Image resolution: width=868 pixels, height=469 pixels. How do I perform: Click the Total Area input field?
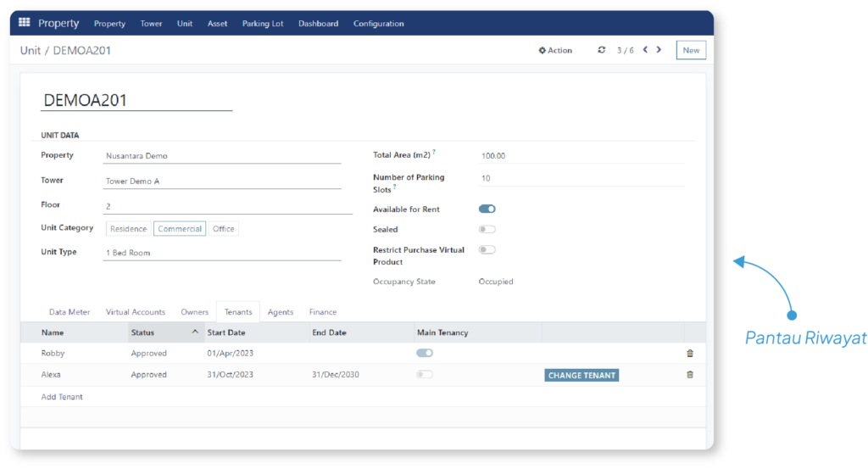click(581, 156)
